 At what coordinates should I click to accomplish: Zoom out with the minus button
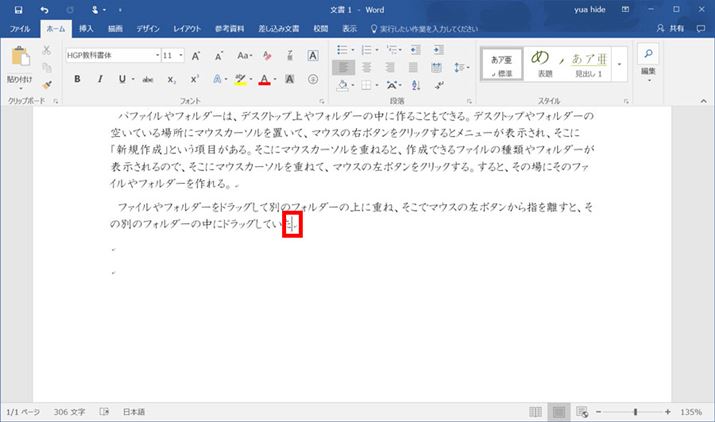click(x=599, y=412)
